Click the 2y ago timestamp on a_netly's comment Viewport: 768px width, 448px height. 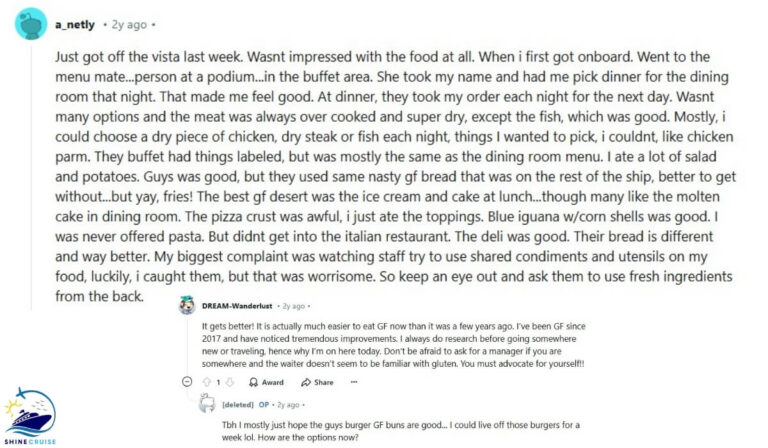(129, 24)
